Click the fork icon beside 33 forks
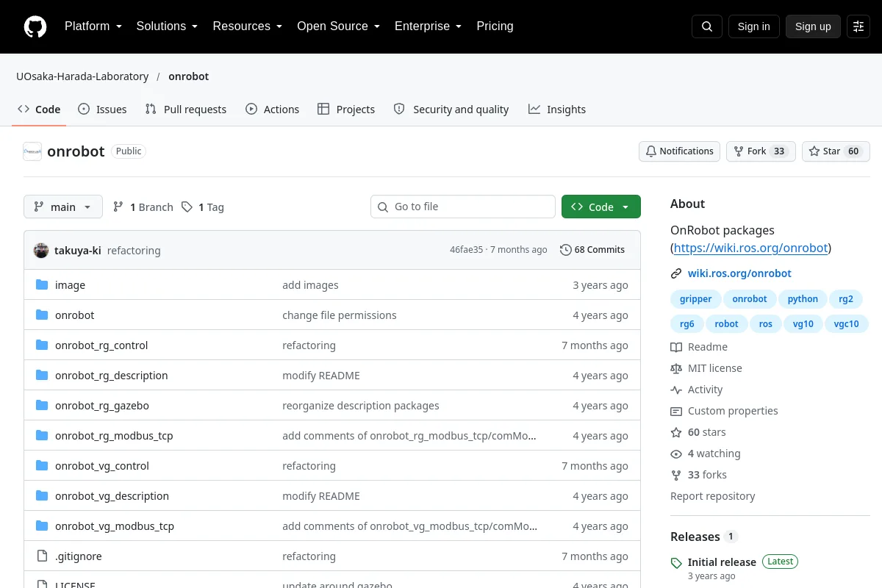 point(676,475)
